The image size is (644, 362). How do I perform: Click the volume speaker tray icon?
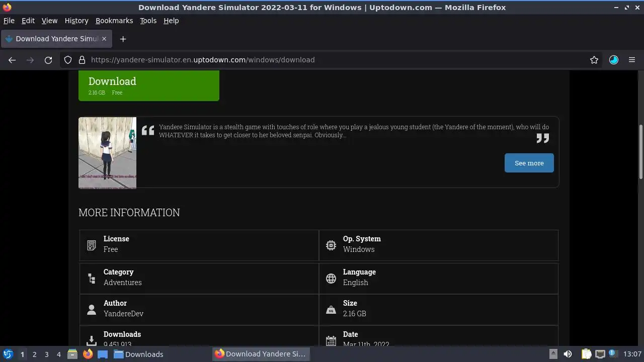pos(568,354)
